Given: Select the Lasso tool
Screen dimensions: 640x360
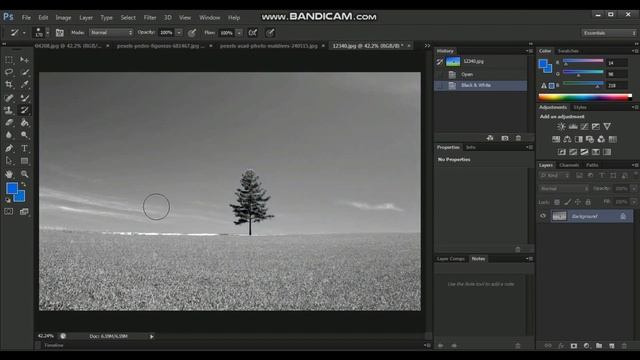Looking at the screenshot, I should tap(9, 72).
